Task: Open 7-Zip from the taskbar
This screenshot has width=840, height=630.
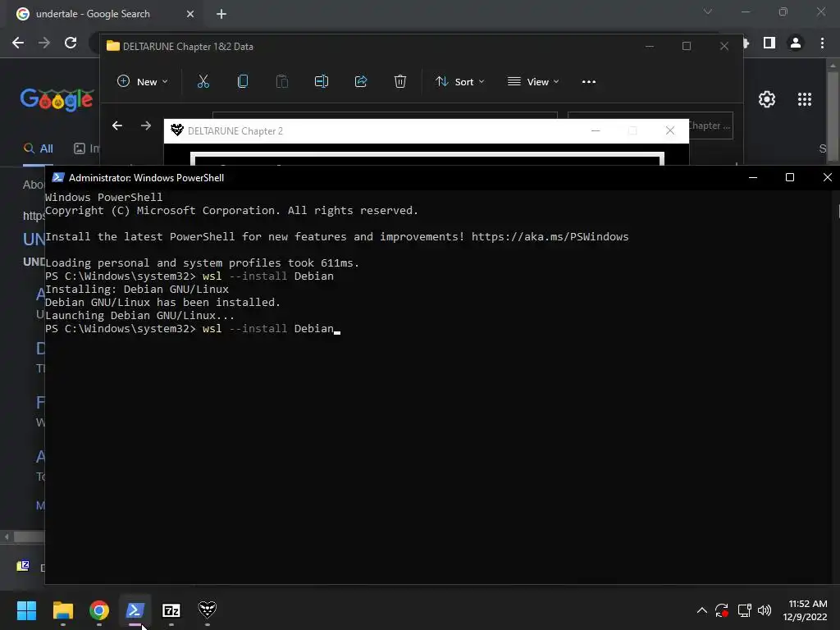Action: tap(171, 610)
